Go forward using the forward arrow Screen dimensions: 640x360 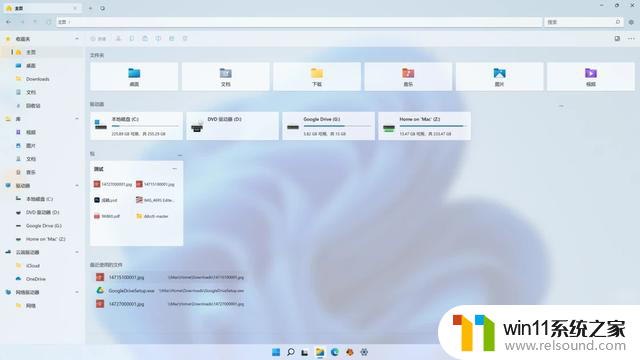tap(22, 22)
